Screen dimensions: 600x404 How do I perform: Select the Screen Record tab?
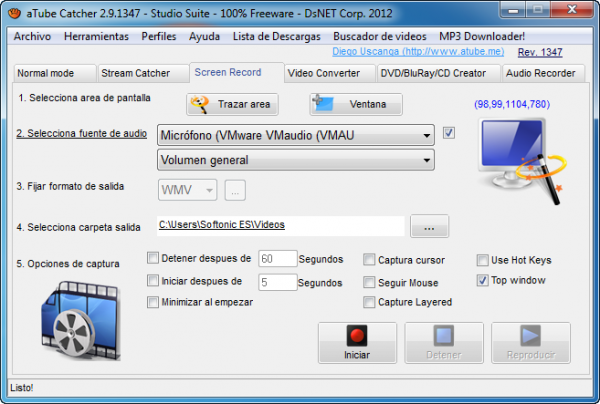pyautogui.click(x=237, y=72)
